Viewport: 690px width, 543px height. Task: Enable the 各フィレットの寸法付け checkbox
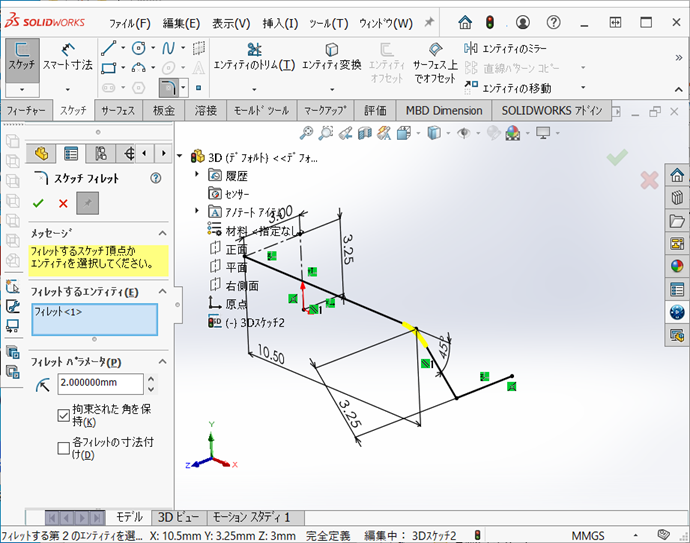[63, 446]
